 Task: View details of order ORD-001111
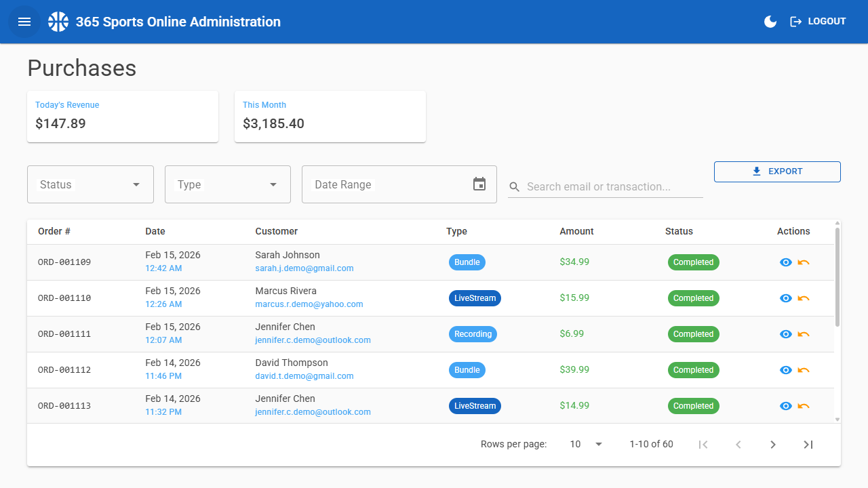point(786,334)
